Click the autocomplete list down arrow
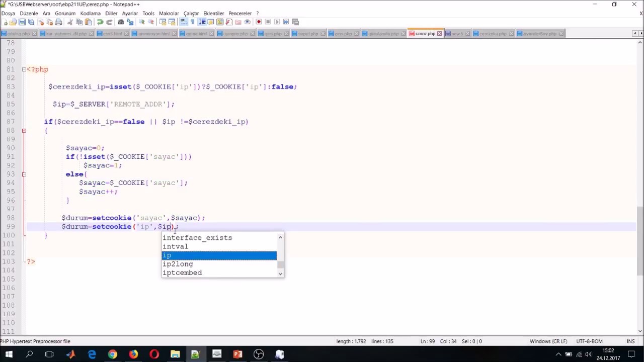The width and height of the screenshot is (644, 362). pyautogui.click(x=280, y=273)
